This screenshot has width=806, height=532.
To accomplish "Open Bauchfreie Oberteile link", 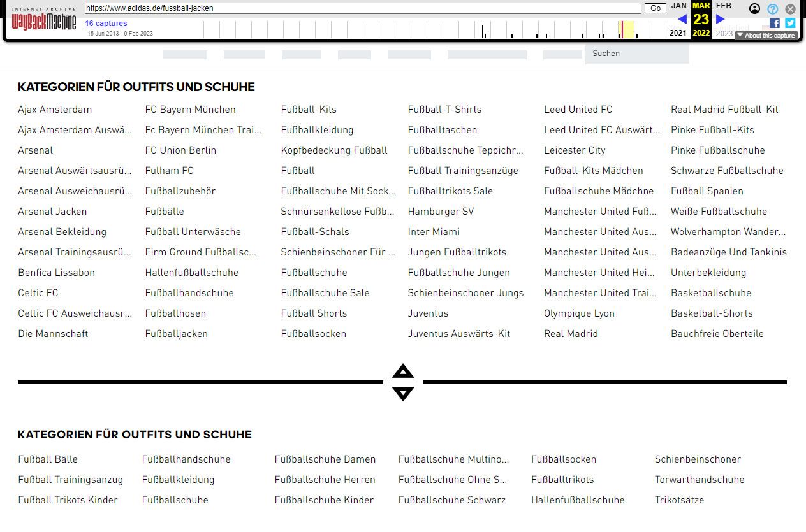I will [x=717, y=334].
